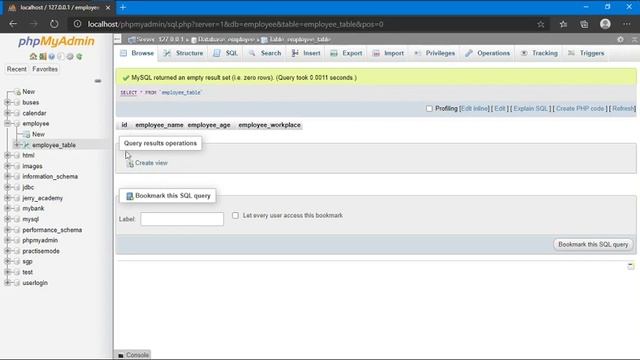Image resolution: width=640 pixels, height=360 pixels.
Task: Click the Log out (exit door) icon
Action: coord(42,56)
